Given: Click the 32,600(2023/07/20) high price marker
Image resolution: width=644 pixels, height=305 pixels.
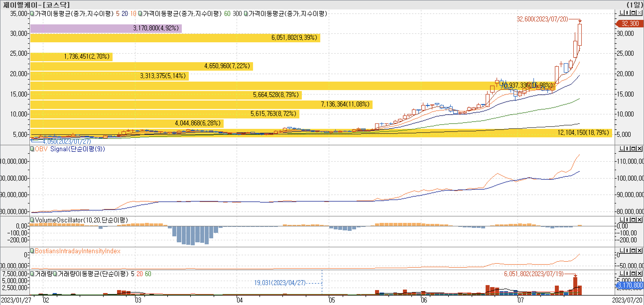Looking at the screenshot, I should pyautogui.click(x=542, y=19).
